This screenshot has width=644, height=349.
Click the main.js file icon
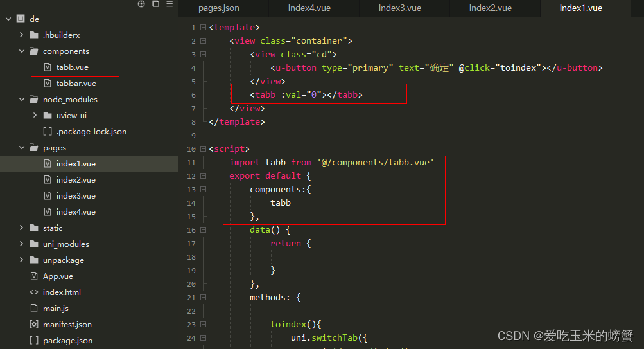(34, 308)
